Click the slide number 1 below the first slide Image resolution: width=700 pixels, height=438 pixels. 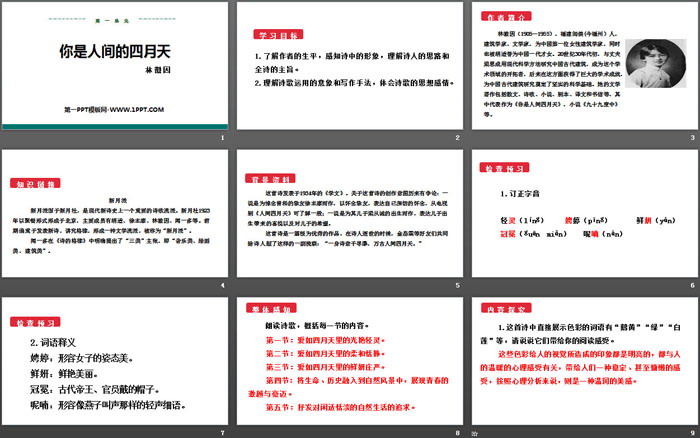(222, 138)
